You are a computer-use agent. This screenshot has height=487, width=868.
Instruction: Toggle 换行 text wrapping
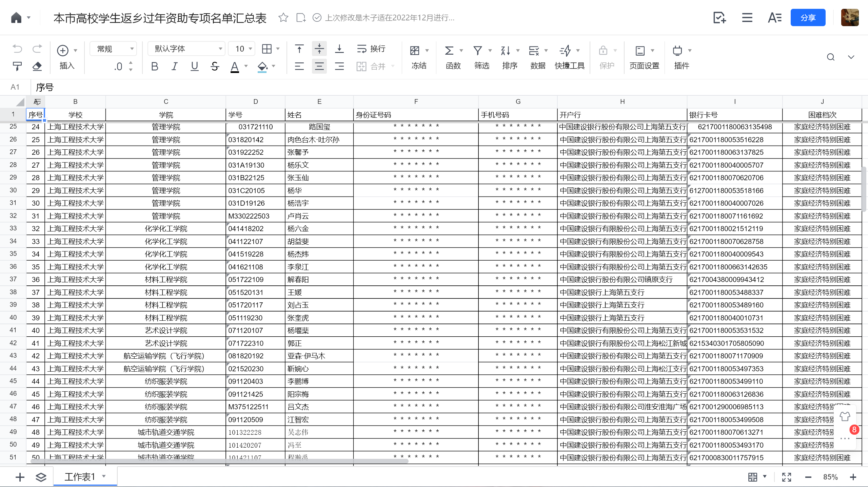[371, 49]
